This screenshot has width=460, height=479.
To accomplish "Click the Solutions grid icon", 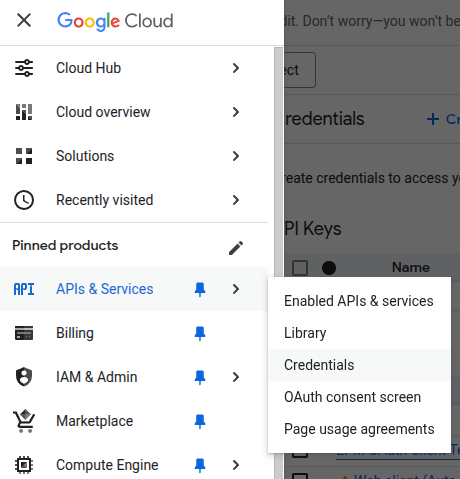I will 24,156.
